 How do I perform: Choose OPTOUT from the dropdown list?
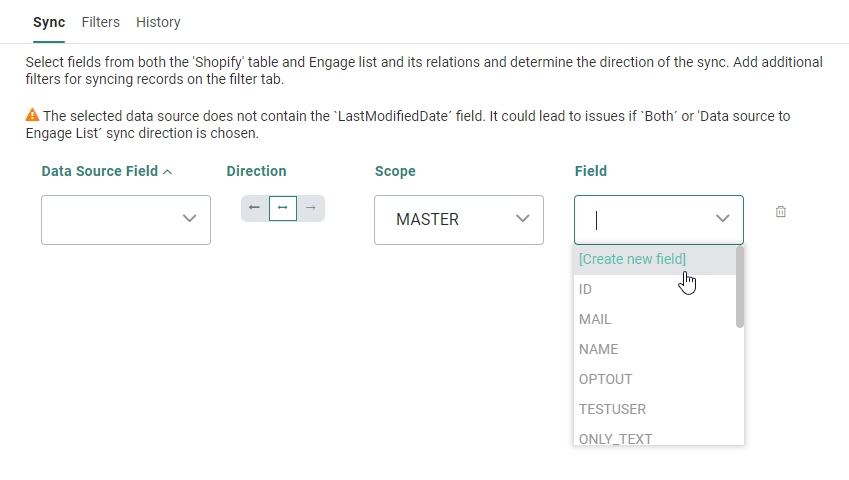click(x=606, y=379)
